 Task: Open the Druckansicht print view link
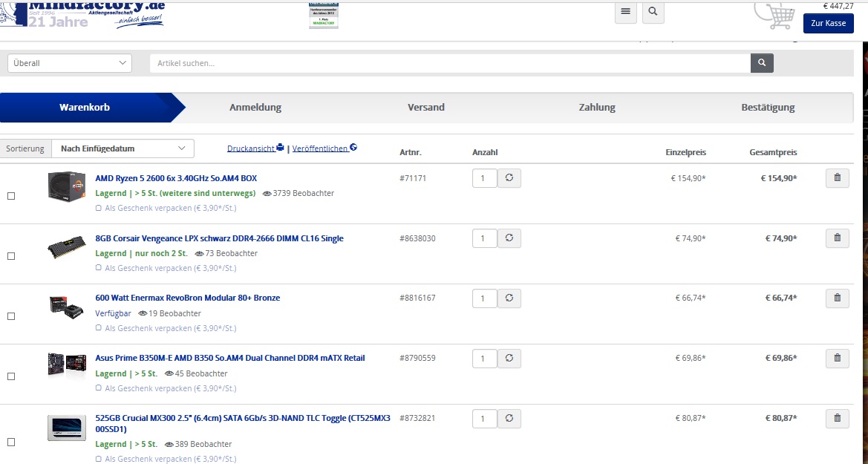pos(255,148)
